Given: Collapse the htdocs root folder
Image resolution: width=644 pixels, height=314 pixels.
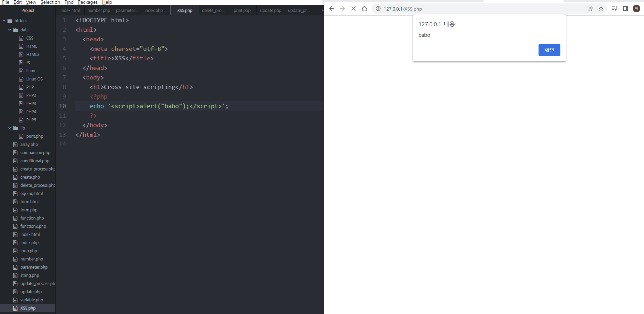Looking at the screenshot, I should (x=4, y=21).
